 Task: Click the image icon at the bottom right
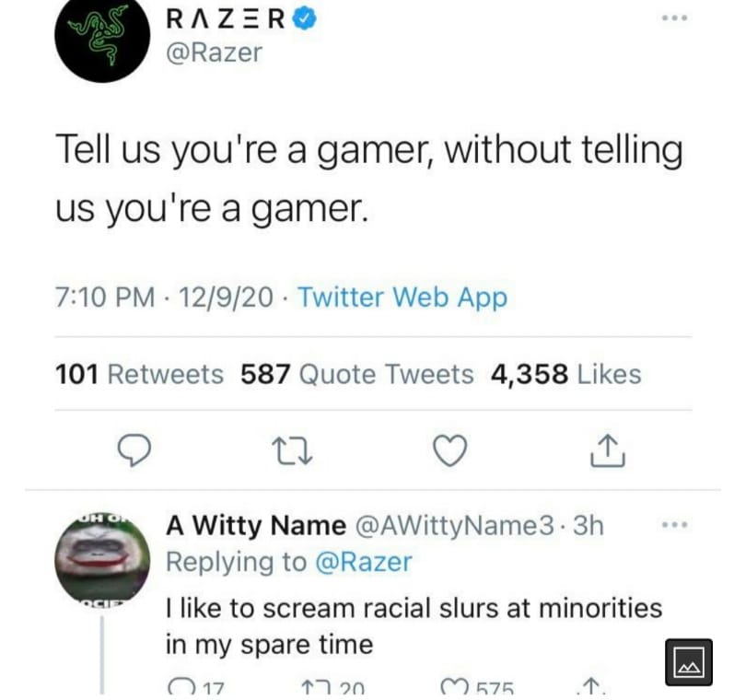pyautogui.click(x=688, y=662)
